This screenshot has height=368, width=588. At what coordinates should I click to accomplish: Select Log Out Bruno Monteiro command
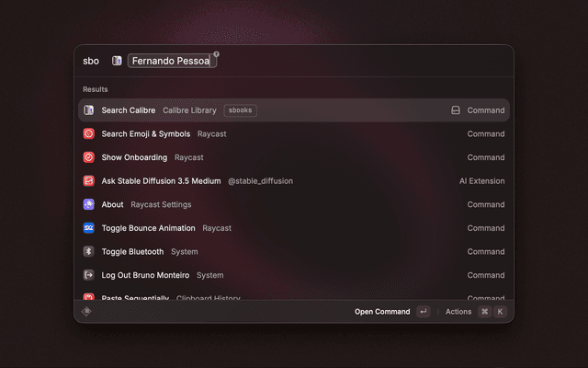(x=294, y=275)
